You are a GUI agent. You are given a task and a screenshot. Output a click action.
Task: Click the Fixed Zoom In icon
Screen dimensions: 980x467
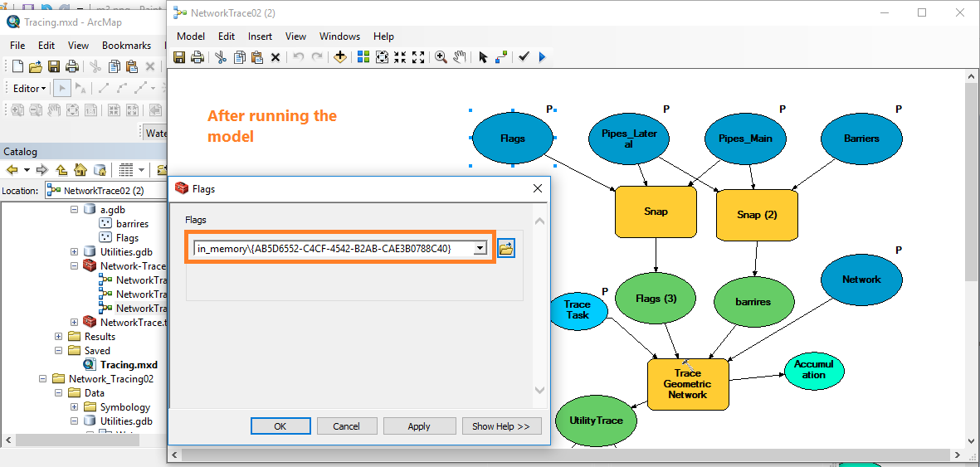[x=400, y=57]
